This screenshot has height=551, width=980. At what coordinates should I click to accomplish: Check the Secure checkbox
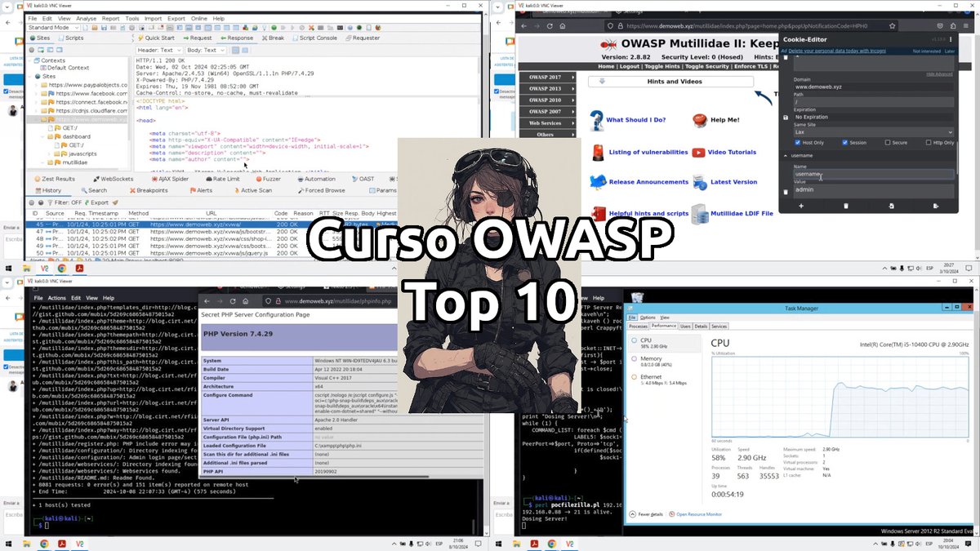tap(887, 142)
